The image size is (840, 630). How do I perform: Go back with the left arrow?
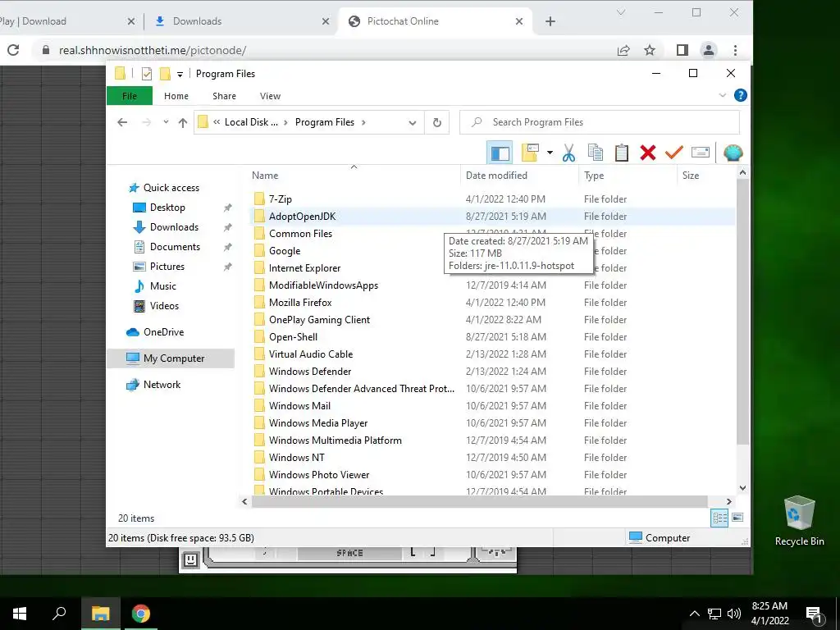[122, 122]
